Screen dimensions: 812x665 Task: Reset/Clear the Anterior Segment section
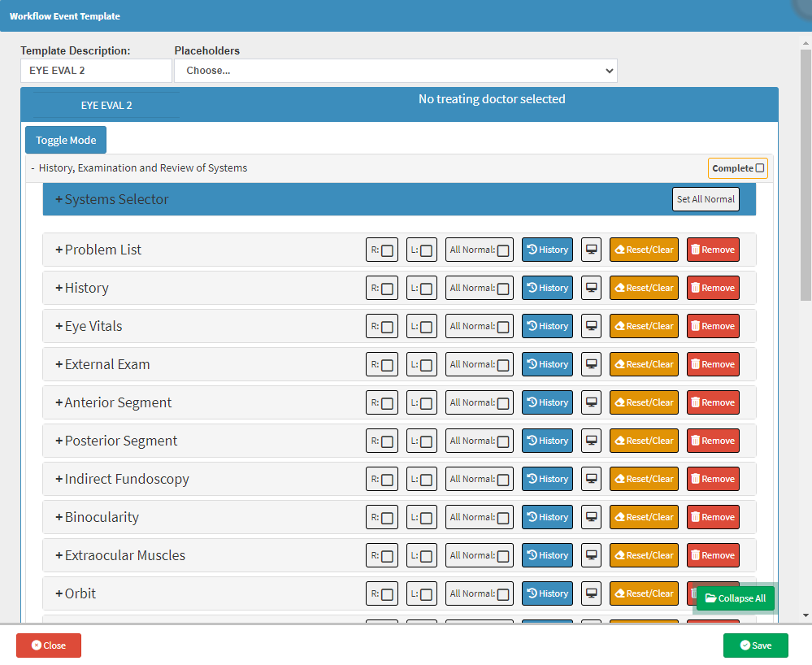click(x=644, y=402)
